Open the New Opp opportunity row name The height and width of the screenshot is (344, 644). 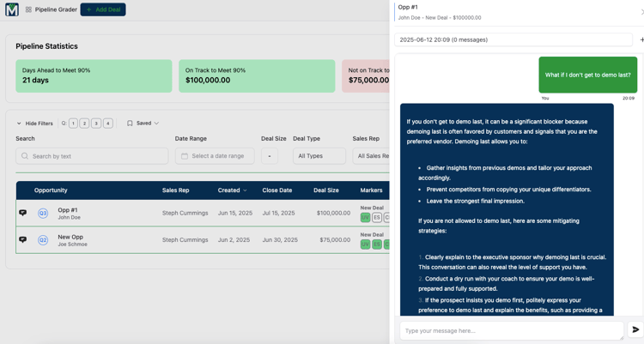coord(70,237)
